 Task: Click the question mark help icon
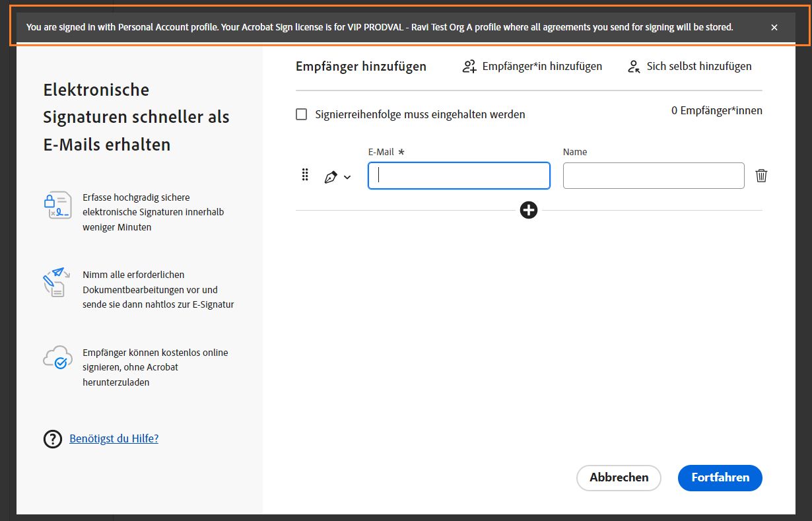pos(52,438)
